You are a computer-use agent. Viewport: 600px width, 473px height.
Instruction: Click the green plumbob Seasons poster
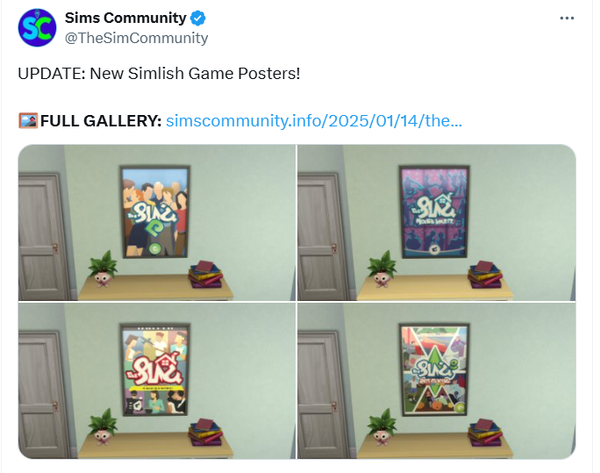[435, 370]
